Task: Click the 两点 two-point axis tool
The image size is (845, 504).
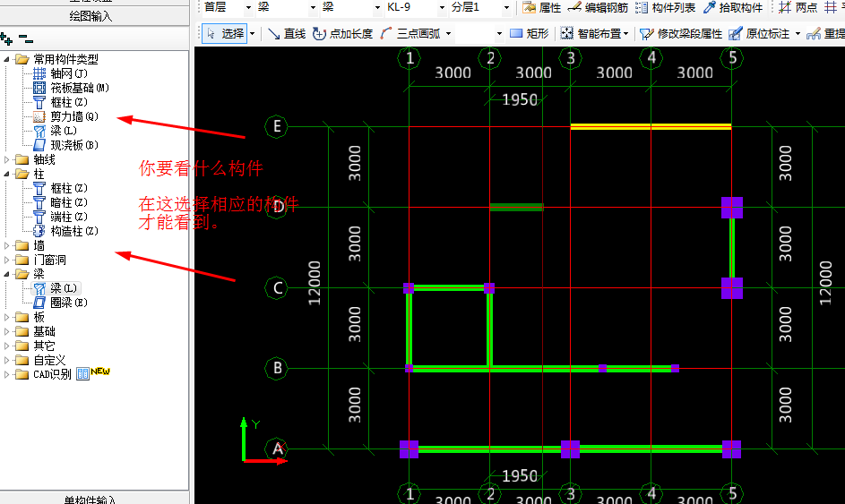Action: pos(798,7)
